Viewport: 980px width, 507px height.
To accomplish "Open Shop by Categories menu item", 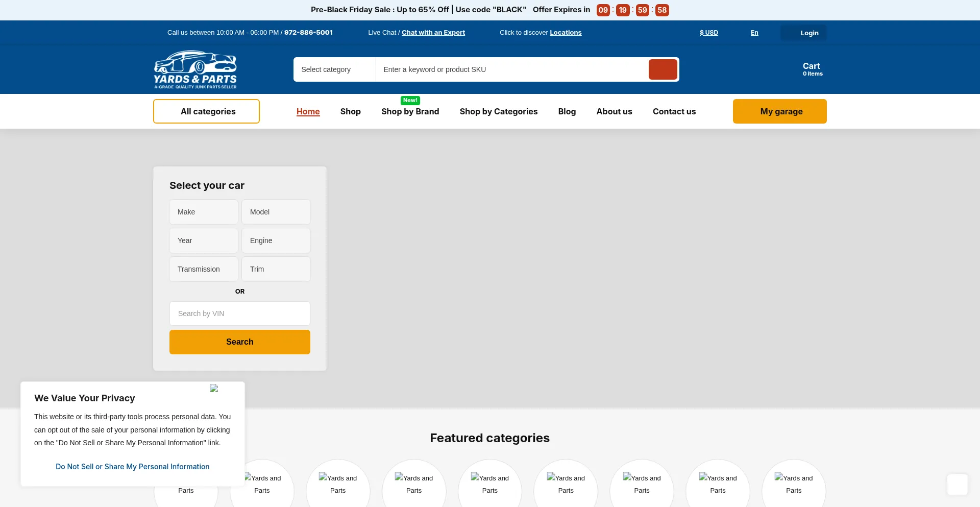I will coord(498,111).
